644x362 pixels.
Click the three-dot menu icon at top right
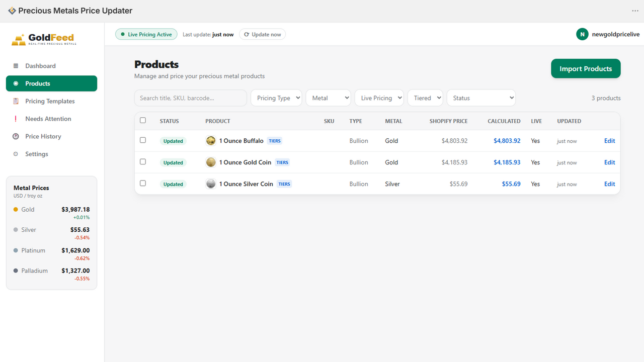635,11
